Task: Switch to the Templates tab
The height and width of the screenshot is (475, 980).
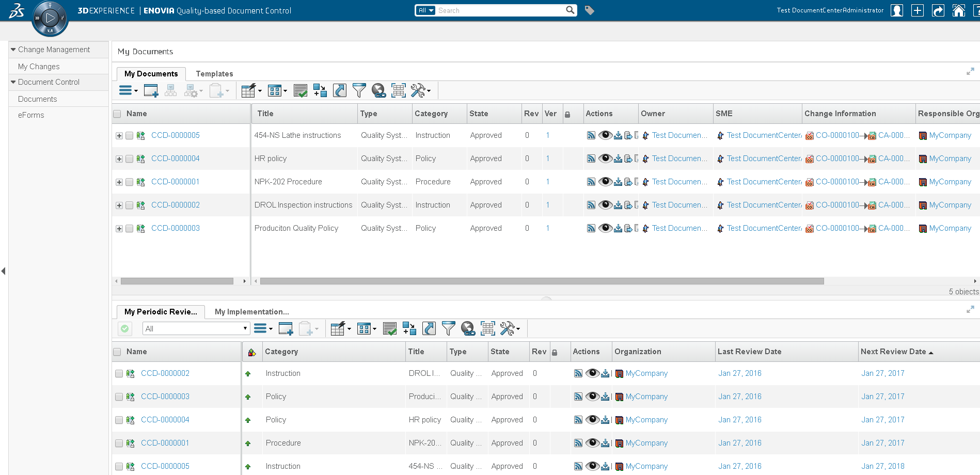Action: coord(214,74)
